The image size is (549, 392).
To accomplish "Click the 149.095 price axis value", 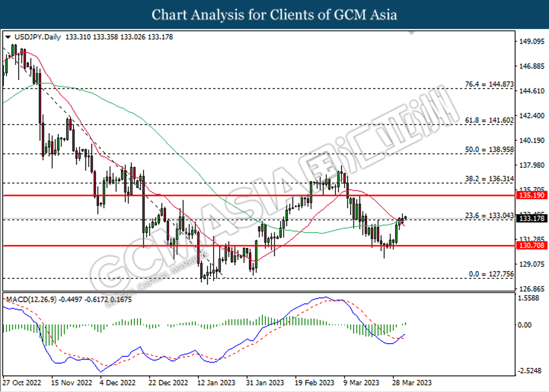I will (532, 41).
